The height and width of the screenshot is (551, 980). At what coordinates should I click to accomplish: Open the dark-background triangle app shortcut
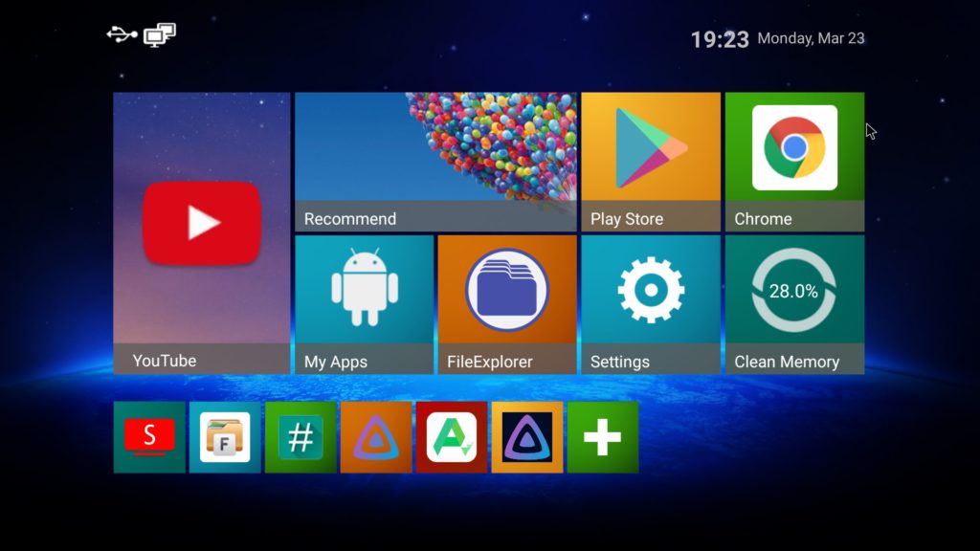coord(527,437)
